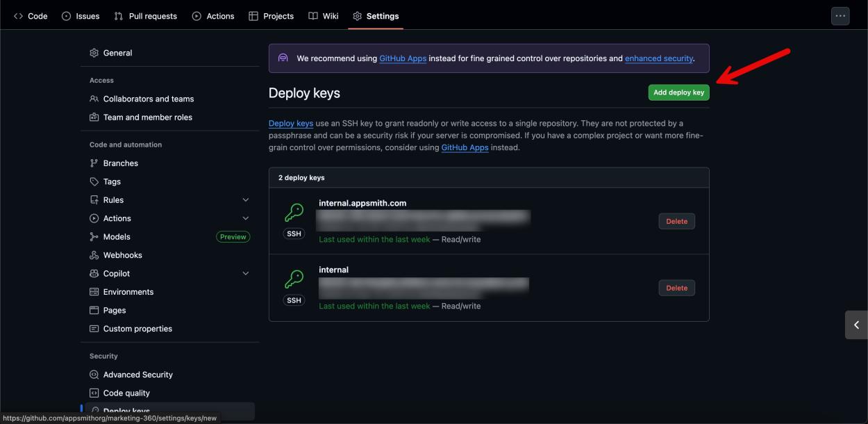Switch to the Pull requests tab
This screenshot has width=868, height=424.
[145, 15]
